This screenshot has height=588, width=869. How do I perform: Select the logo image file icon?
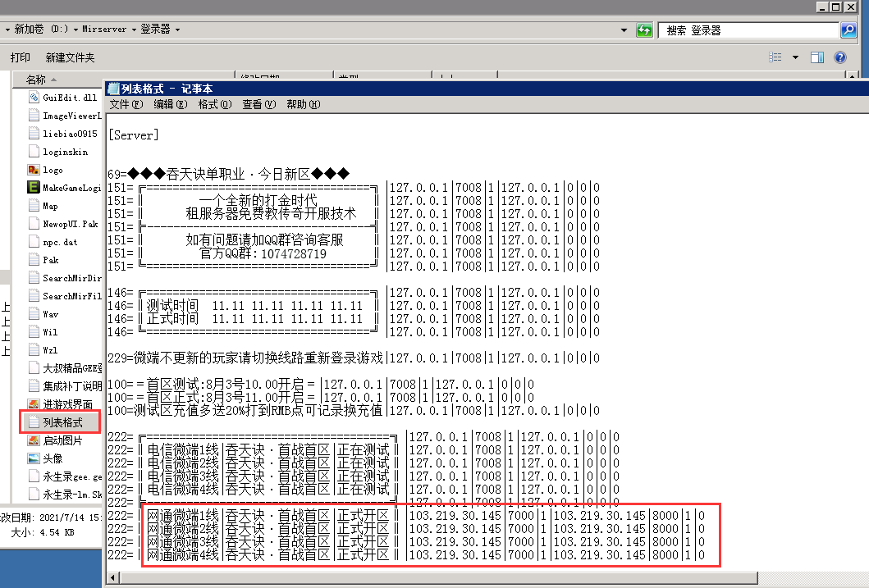click(x=34, y=170)
